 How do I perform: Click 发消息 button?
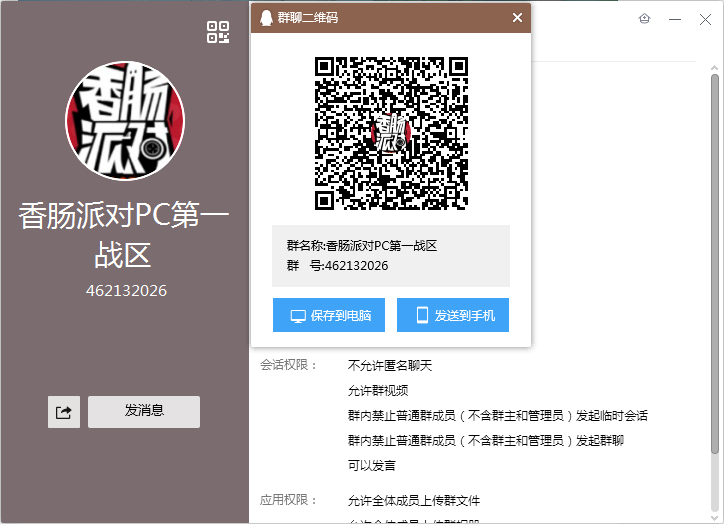144,412
